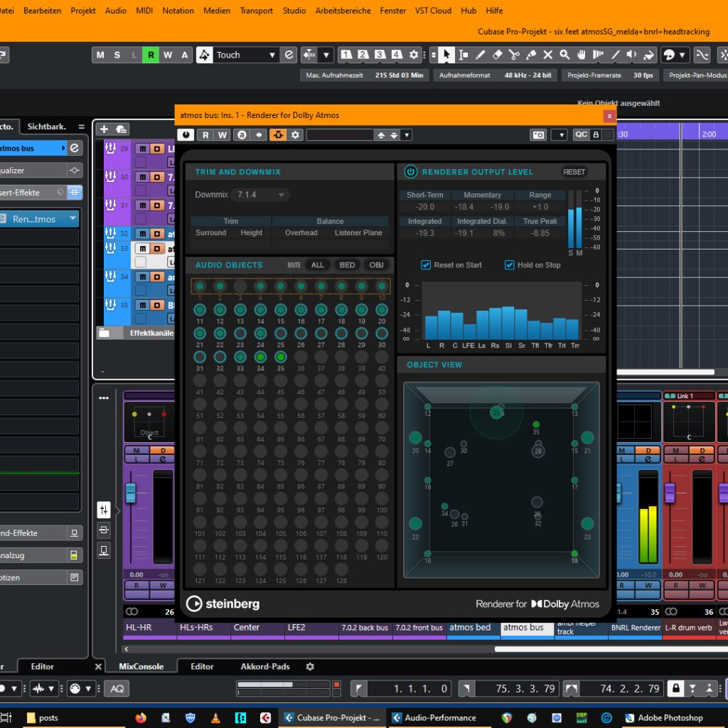Open Firefox from the taskbar

pyautogui.click(x=141, y=718)
